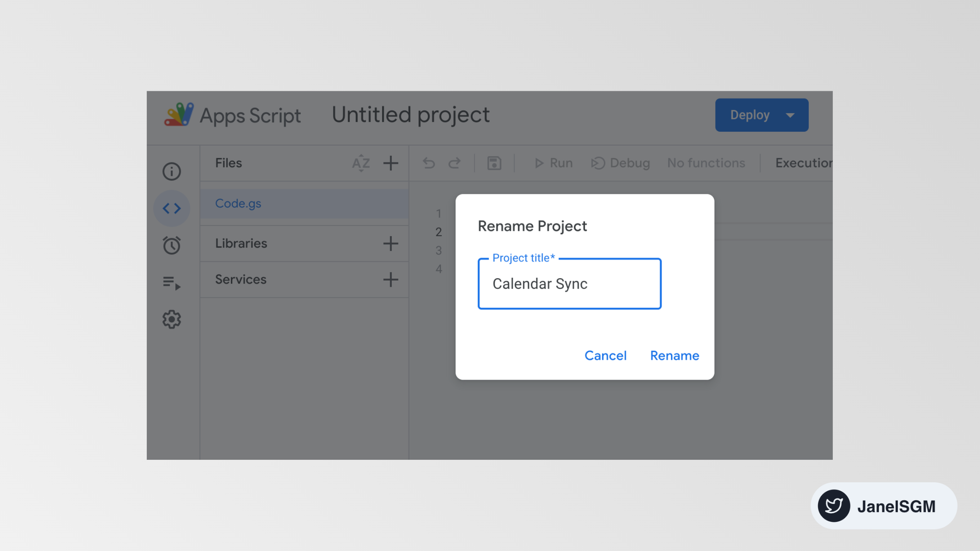Image resolution: width=980 pixels, height=551 pixels.
Task: Click line number 4 in the editor
Action: [439, 269]
